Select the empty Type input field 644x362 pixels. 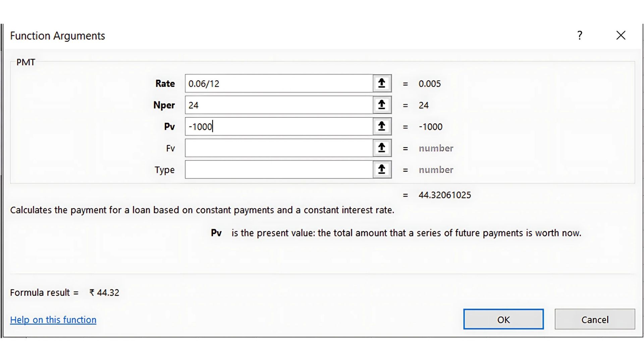[x=278, y=169]
